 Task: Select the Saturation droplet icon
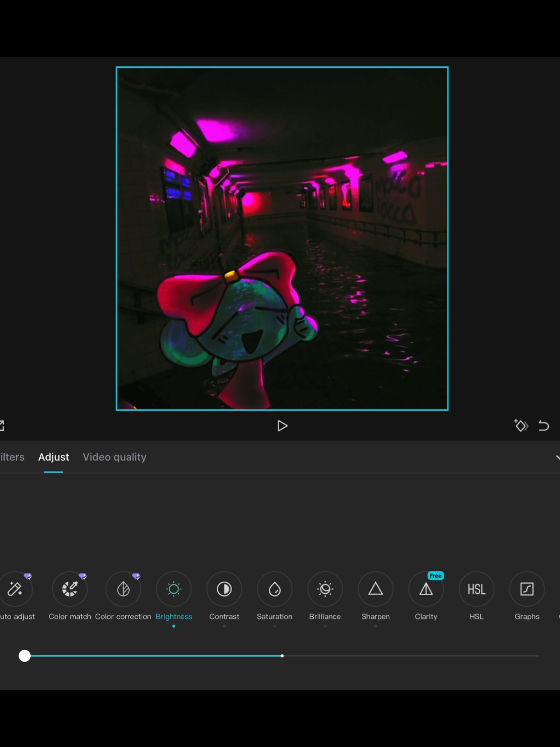click(275, 589)
